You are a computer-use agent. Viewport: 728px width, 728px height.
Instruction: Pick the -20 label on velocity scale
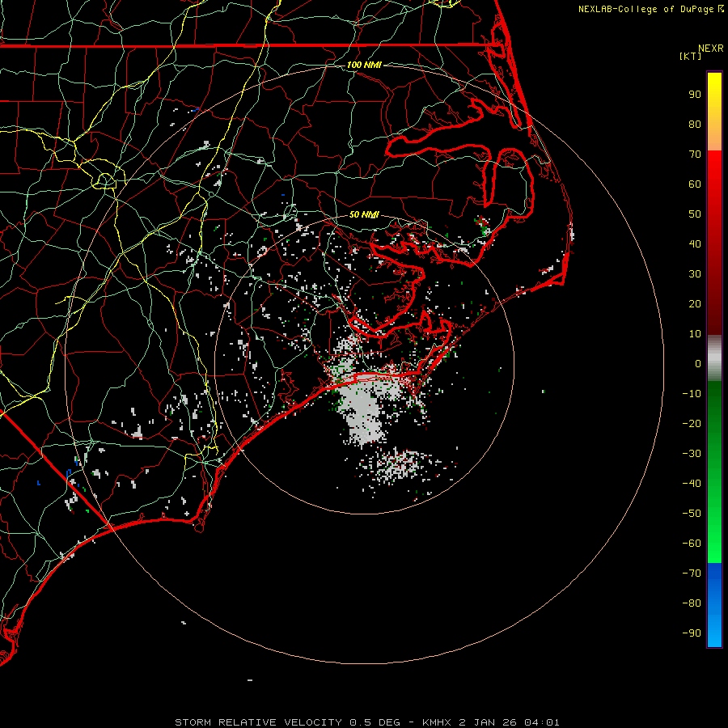(692, 424)
